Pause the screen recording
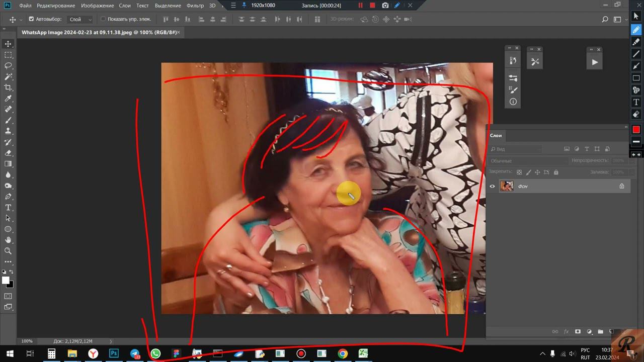This screenshot has height=362, width=644. [x=360, y=6]
